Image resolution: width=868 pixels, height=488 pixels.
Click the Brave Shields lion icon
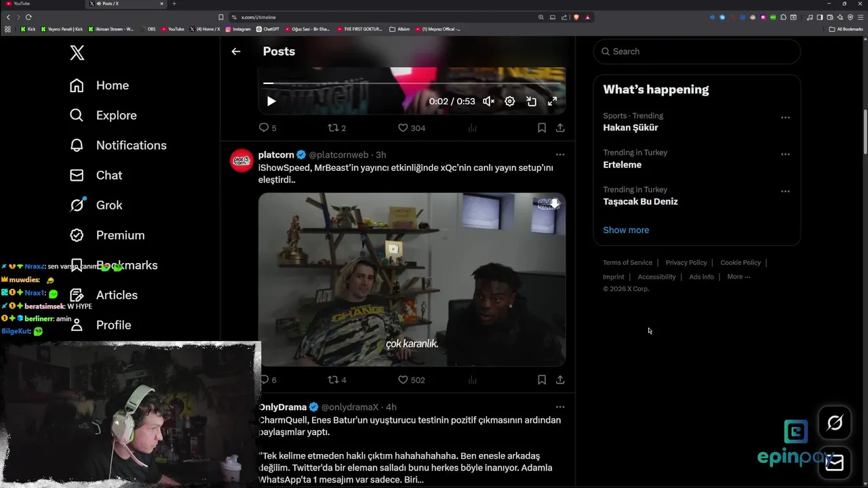pos(576,17)
